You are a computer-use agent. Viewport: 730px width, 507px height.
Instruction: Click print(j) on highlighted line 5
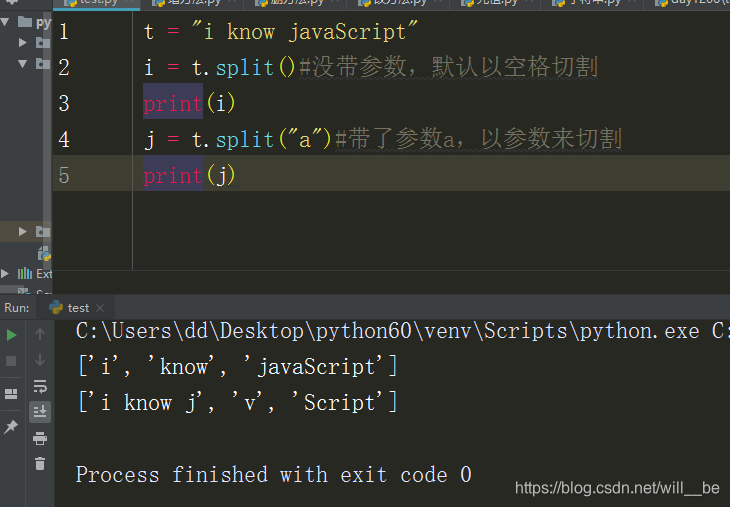[x=189, y=176]
